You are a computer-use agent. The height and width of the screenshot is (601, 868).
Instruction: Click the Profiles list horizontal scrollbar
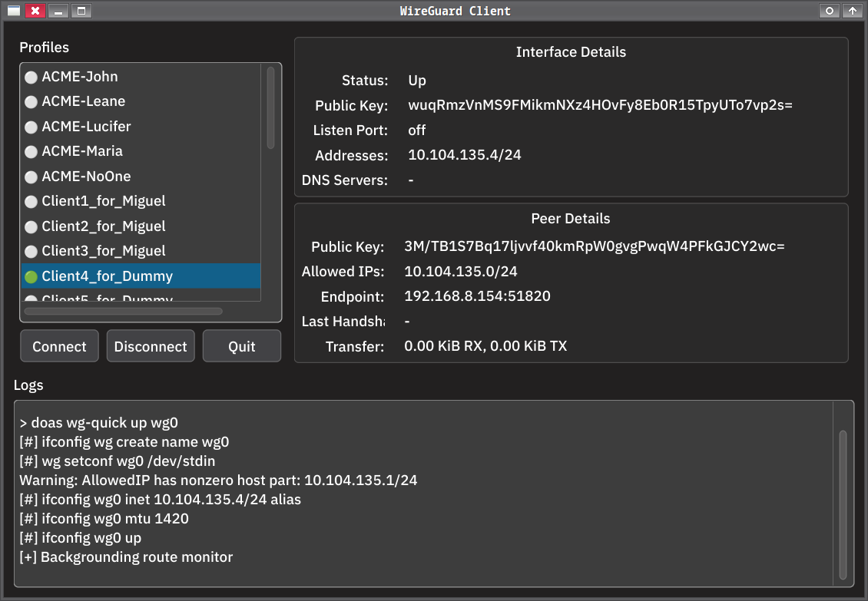(x=124, y=311)
